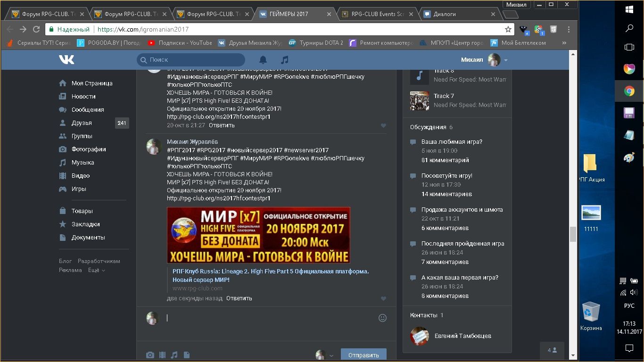Open the РПГ Акция desktop folder
Viewport: 644px width, 362px height.
(x=590, y=168)
